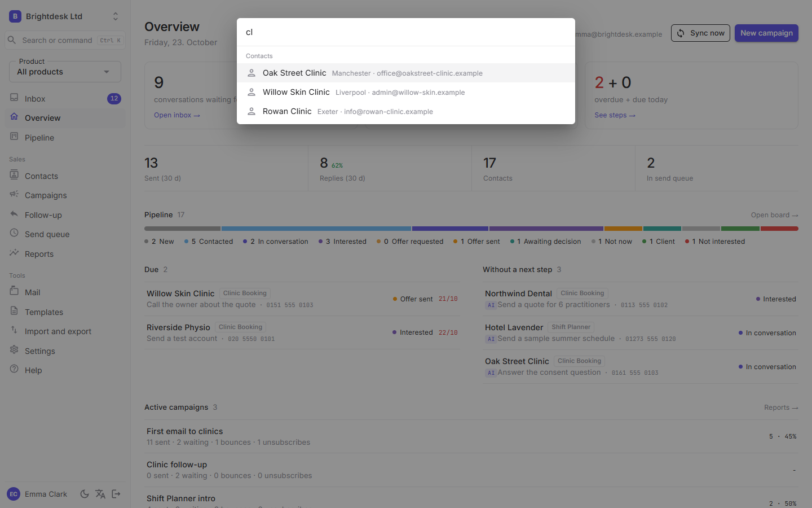Follow the See steps link

click(615, 115)
